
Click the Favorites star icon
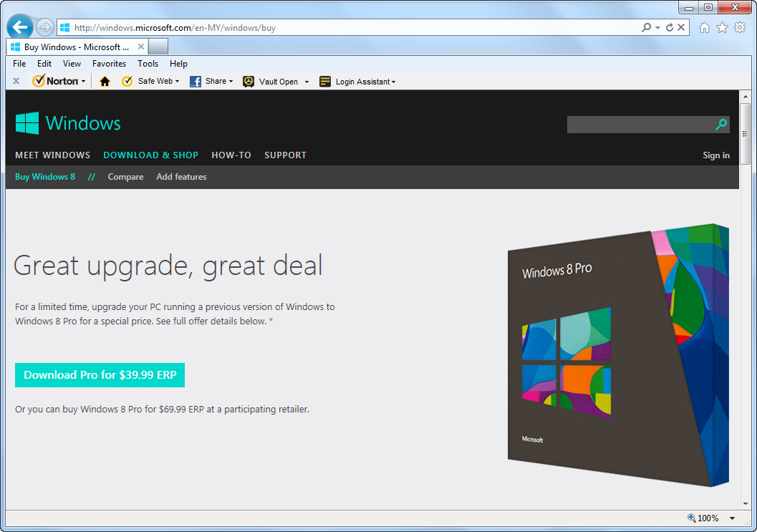[721, 26]
